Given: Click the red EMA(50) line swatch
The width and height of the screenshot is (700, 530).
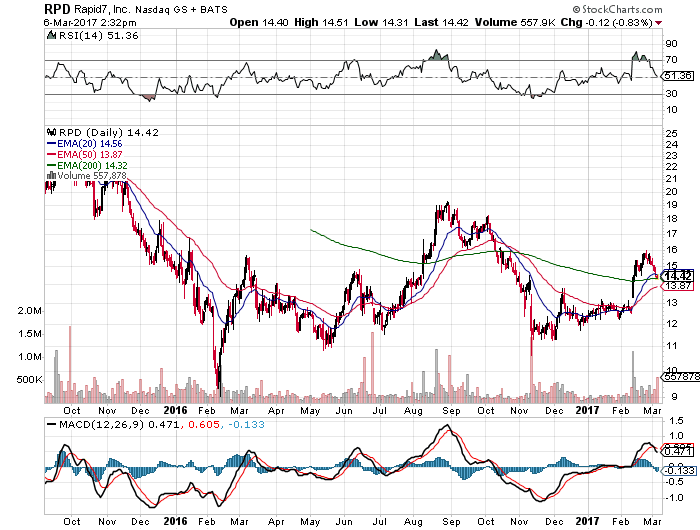Looking at the screenshot, I should 52,154.
